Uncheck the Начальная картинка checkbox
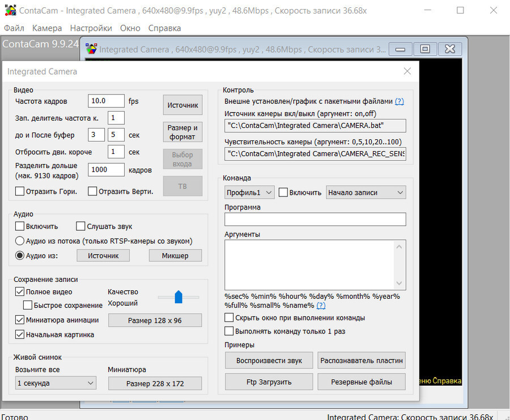 [x=20, y=335]
